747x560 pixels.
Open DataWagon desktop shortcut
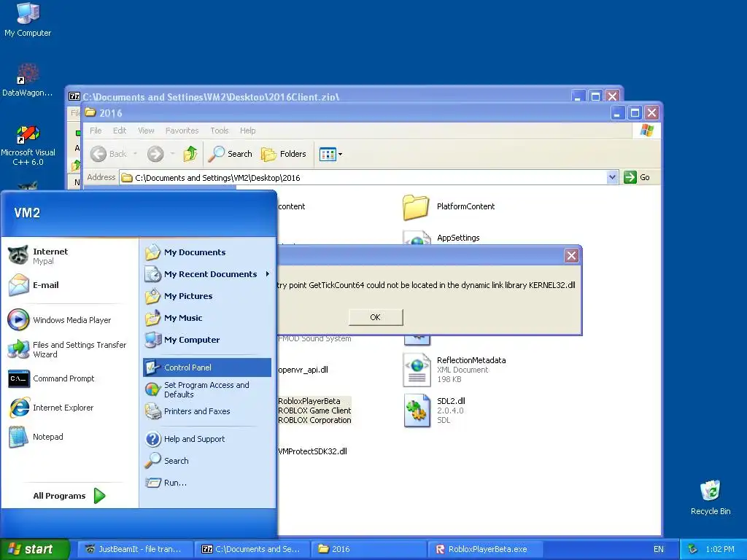pyautogui.click(x=28, y=79)
